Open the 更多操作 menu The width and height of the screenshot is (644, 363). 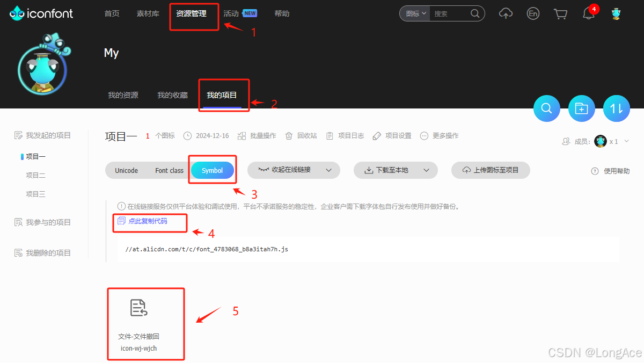click(444, 135)
